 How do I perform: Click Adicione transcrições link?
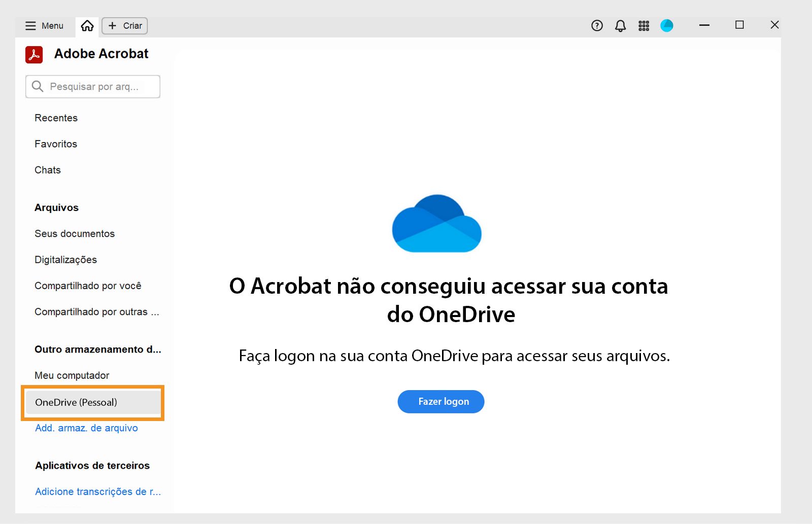click(97, 491)
